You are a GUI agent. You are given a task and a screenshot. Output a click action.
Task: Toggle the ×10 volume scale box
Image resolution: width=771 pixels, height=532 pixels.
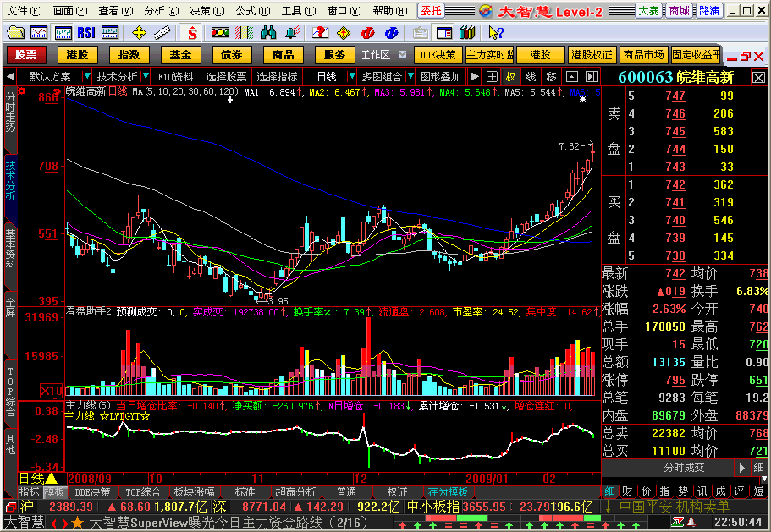point(51,391)
